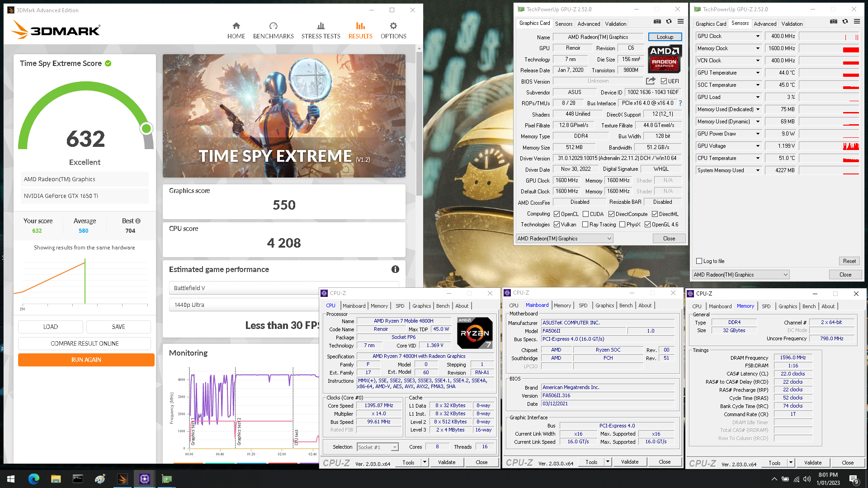Toggle PhysX checkbox in GPU-Z
This screenshot has width=868, height=488.
click(622, 225)
